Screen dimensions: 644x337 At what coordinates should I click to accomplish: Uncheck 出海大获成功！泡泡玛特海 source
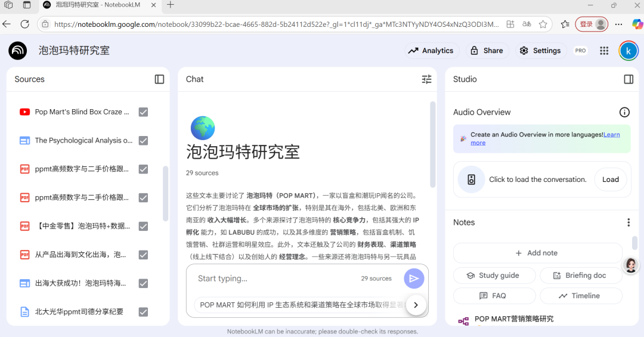point(143,283)
